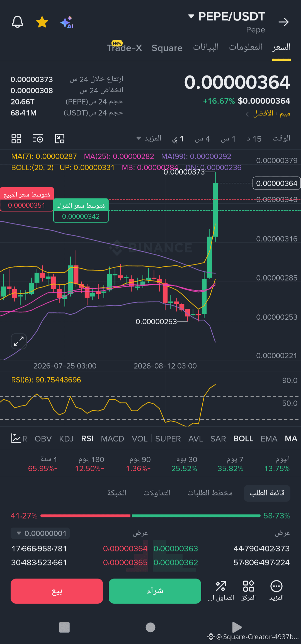This screenshot has height=644, width=301.
Task: Open the bottom المزيد more options icon
Action: (x=276, y=591)
